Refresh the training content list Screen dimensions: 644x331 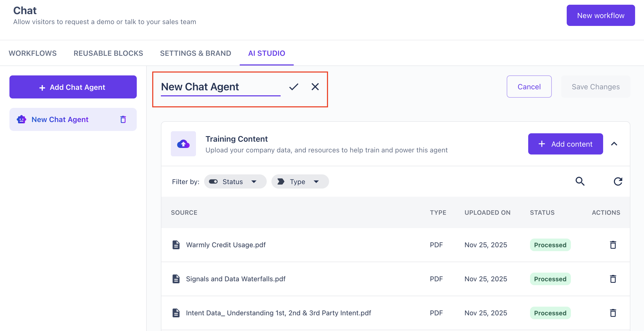pyautogui.click(x=618, y=181)
